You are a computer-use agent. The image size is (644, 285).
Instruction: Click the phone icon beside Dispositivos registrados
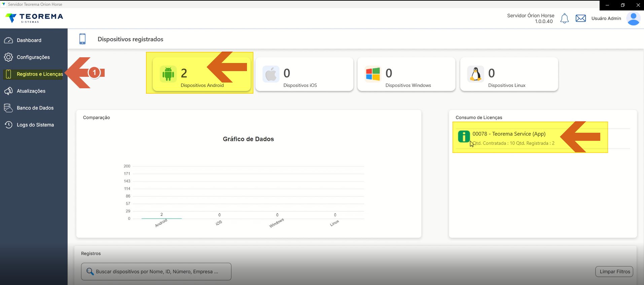(x=82, y=39)
